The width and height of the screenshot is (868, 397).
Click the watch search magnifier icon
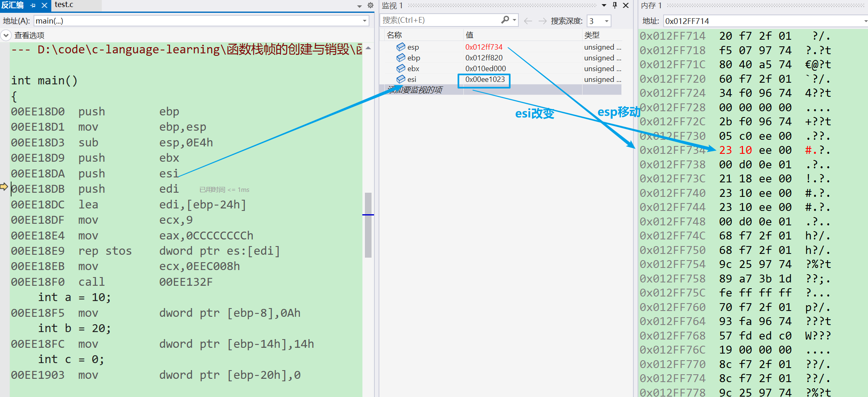(x=505, y=20)
